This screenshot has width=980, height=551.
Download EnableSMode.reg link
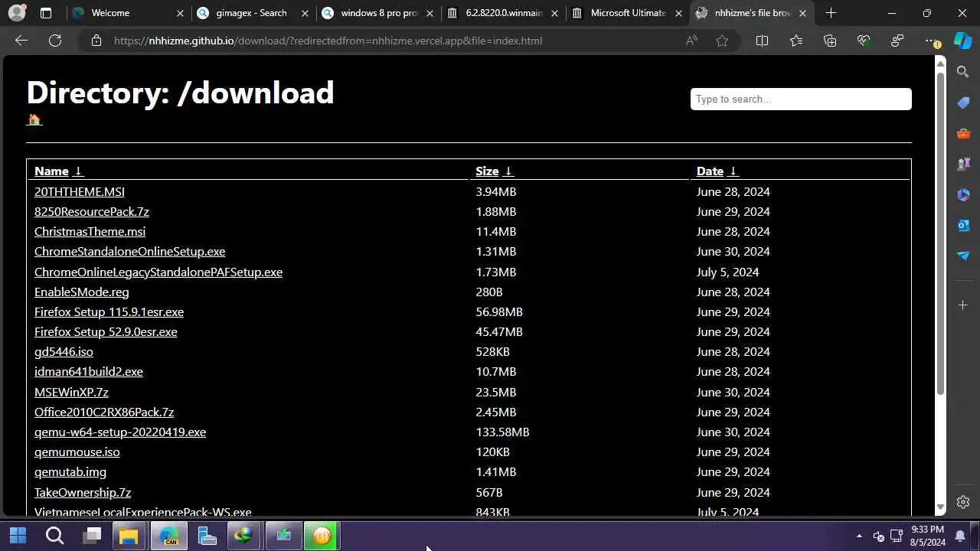click(x=82, y=292)
